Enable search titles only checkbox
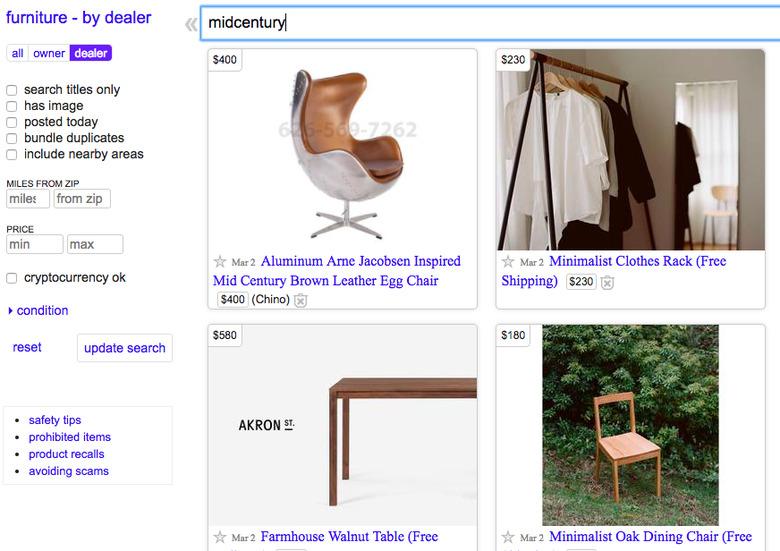 12,90
